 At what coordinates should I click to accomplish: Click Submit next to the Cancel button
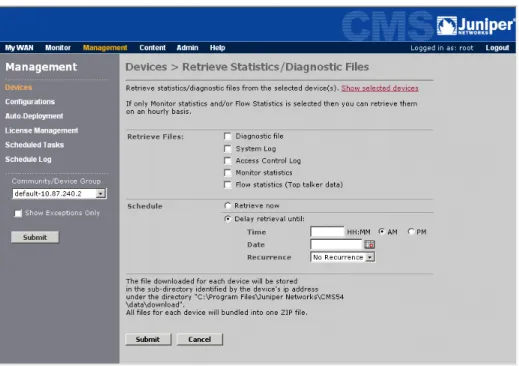[148, 339]
